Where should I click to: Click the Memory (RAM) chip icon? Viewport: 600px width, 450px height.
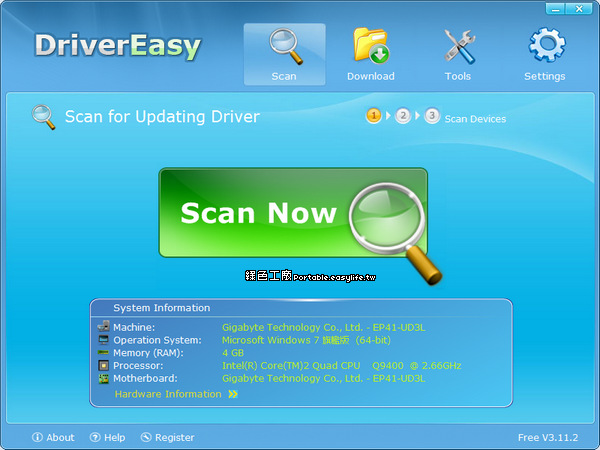pos(103,352)
